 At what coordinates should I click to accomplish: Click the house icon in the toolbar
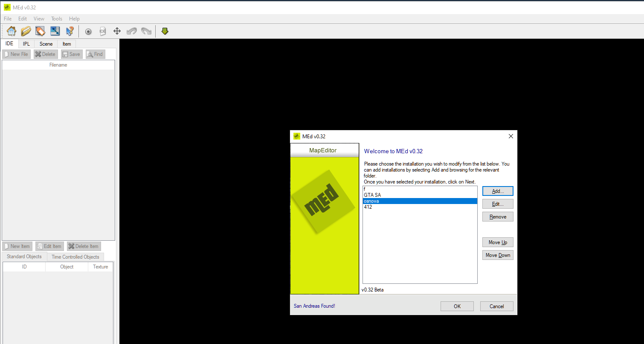pyautogui.click(x=12, y=31)
